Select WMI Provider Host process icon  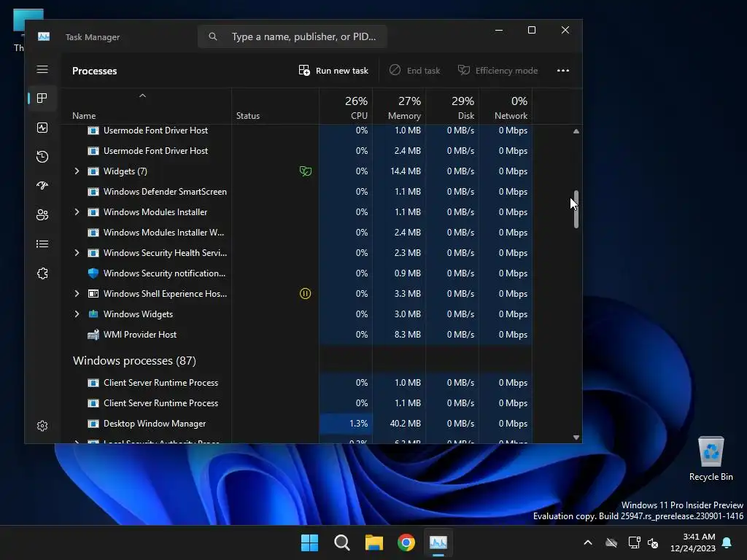click(x=93, y=335)
